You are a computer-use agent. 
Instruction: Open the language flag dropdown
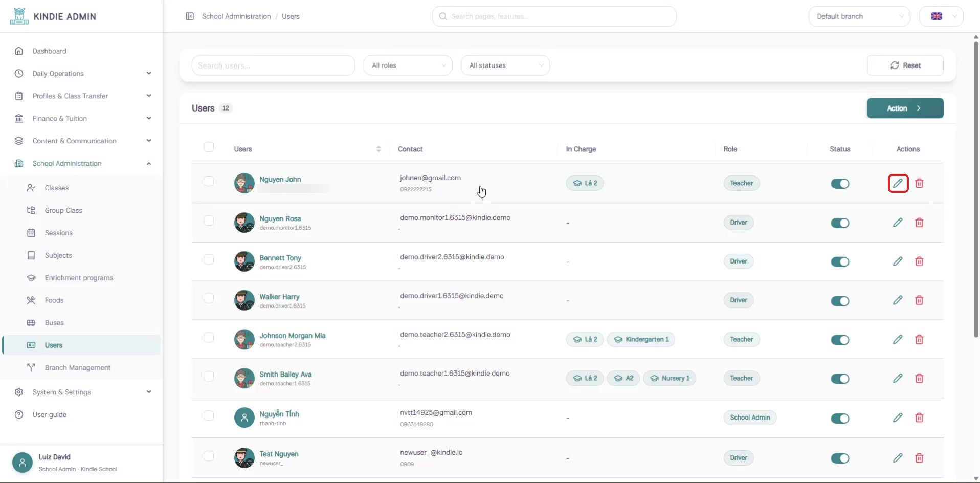pos(941,16)
